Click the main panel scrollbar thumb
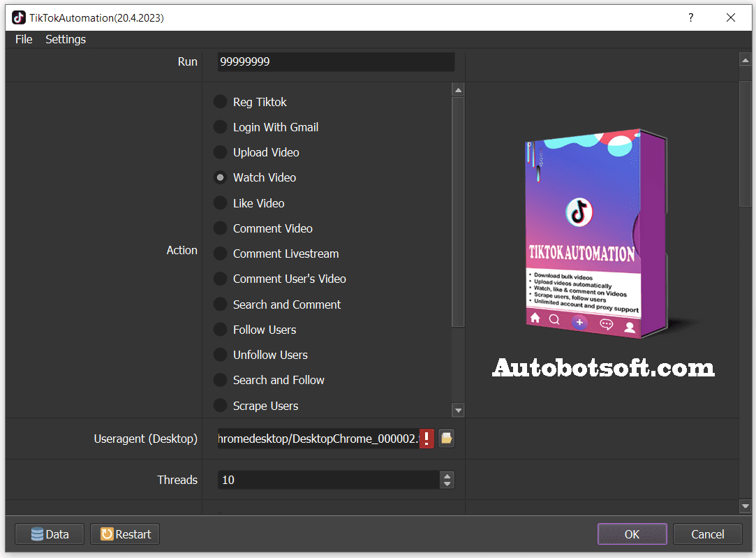This screenshot has width=756, height=558. (x=746, y=144)
